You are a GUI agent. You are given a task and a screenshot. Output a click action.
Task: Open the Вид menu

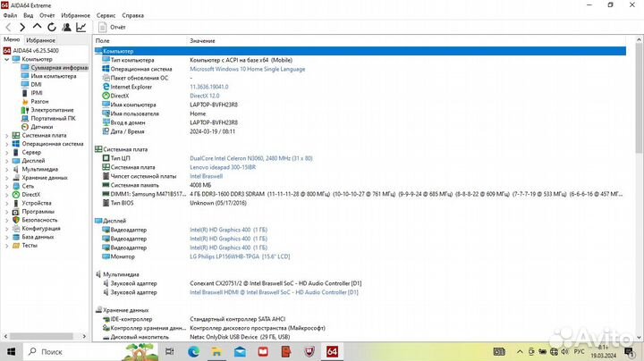[x=28, y=15]
